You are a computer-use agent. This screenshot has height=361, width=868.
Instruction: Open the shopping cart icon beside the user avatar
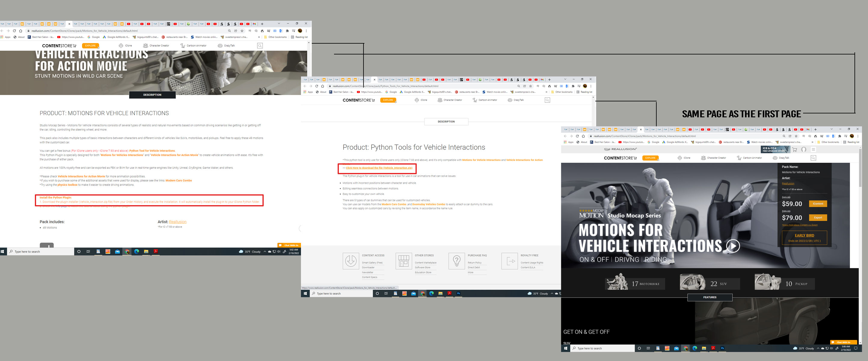click(795, 149)
